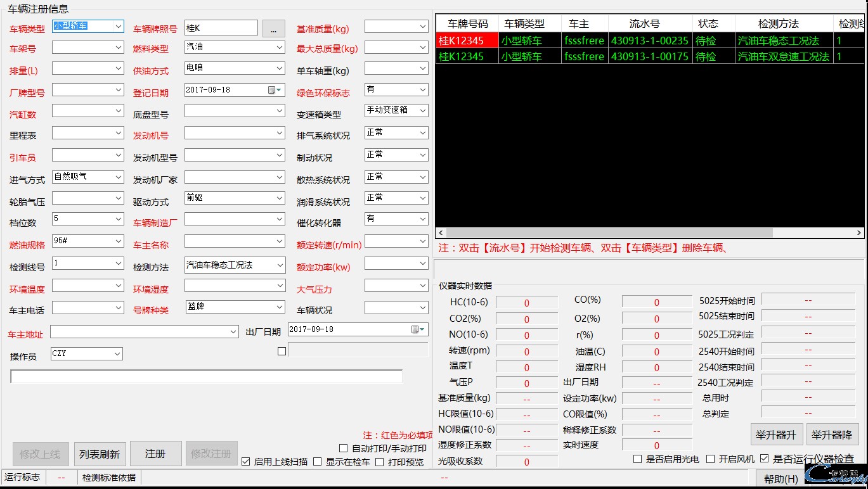Disable the 启用上线扫描 checkbox
The height and width of the screenshot is (489, 868).
[x=245, y=461]
